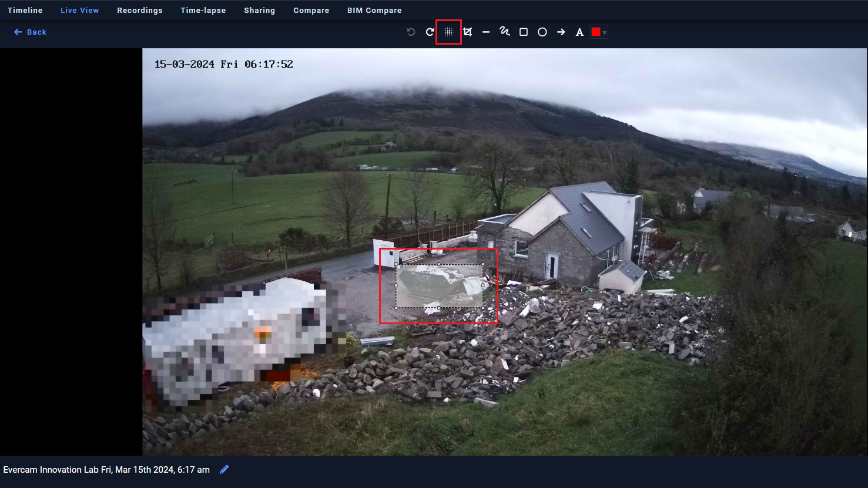The height and width of the screenshot is (488, 868).
Task: Select the arrow annotation tool
Action: 560,32
